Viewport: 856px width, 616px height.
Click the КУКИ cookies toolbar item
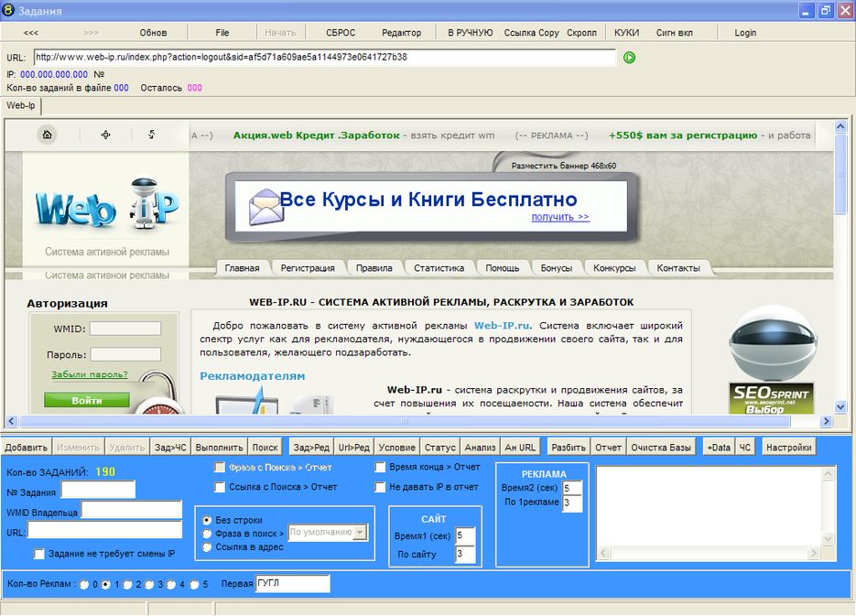coord(626,33)
